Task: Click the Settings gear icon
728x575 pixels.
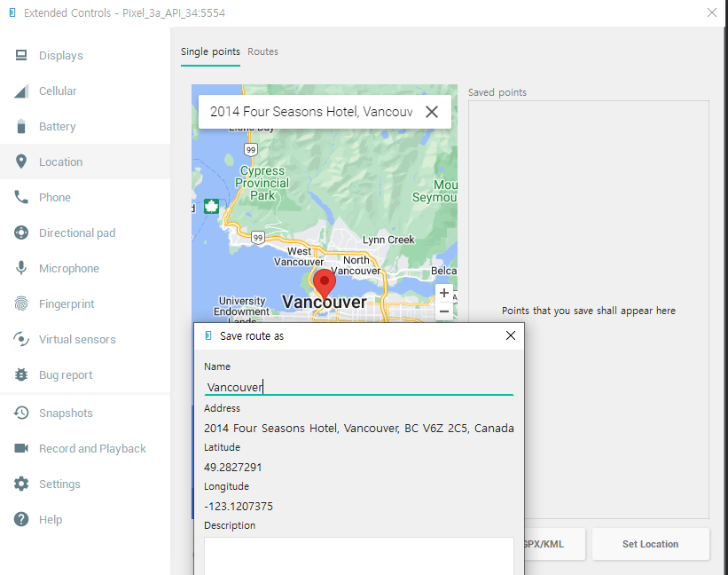Action: pyautogui.click(x=21, y=484)
